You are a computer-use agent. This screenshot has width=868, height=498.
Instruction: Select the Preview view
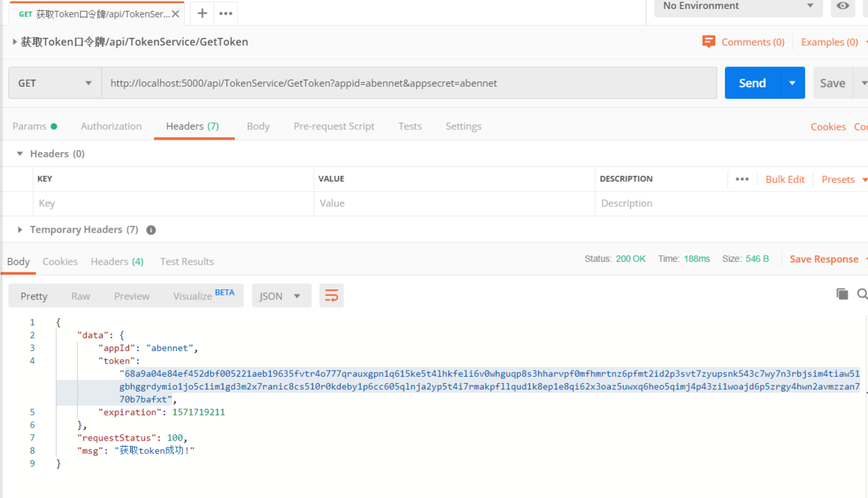click(132, 296)
